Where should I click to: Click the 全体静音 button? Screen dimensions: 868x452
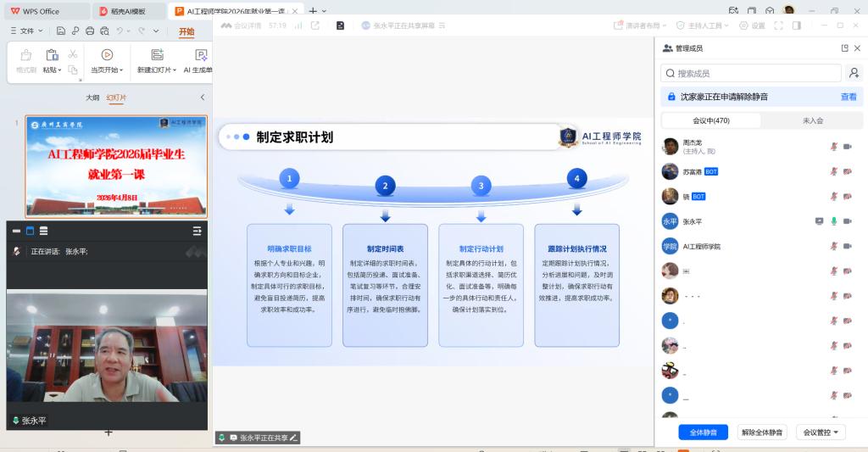click(703, 432)
